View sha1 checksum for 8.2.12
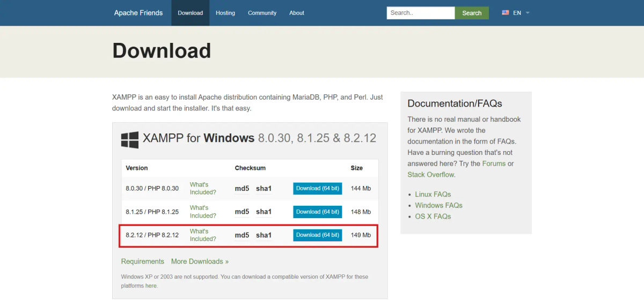This screenshot has width=644, height=306. [264, 235]
